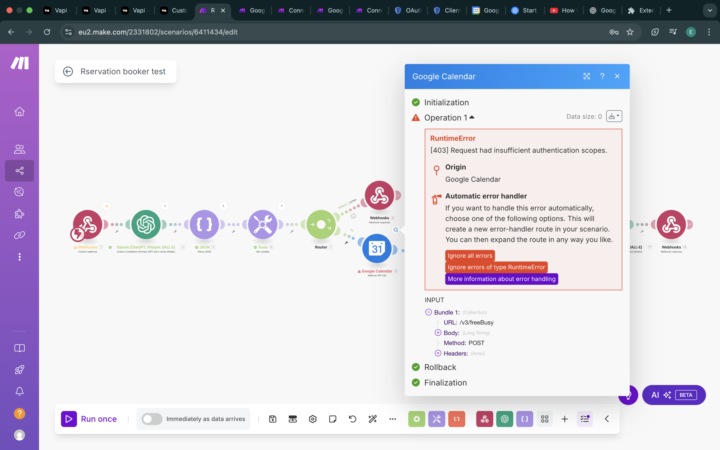Expand the Headers array in input
The width and height of the screenshot is (720, 450).
pos(438,353)
